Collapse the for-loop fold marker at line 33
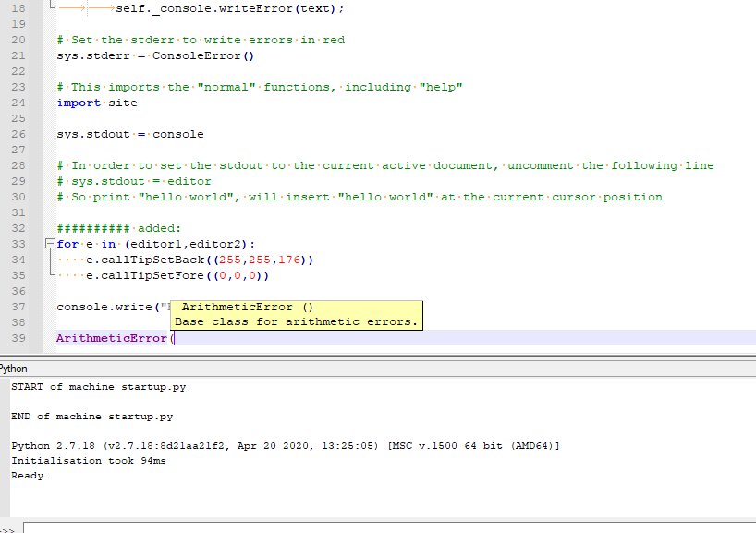The image size is (756, 533). (x=49, y=244)
